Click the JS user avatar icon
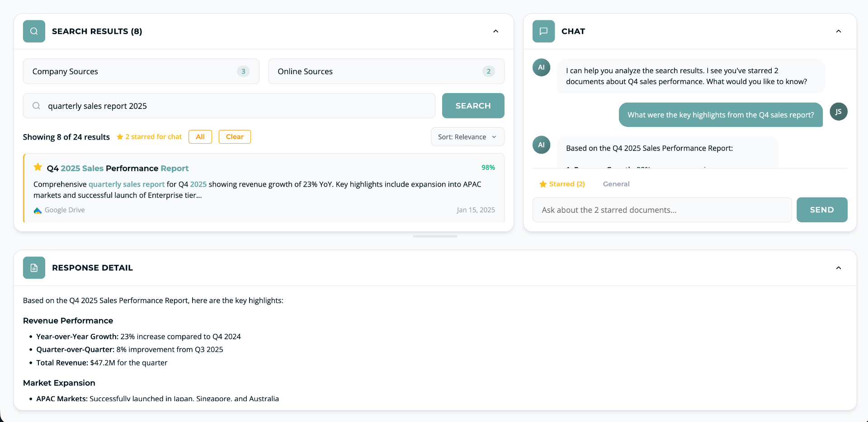Image resolution: width=868 pixels, height=422 pixels. 839,112
